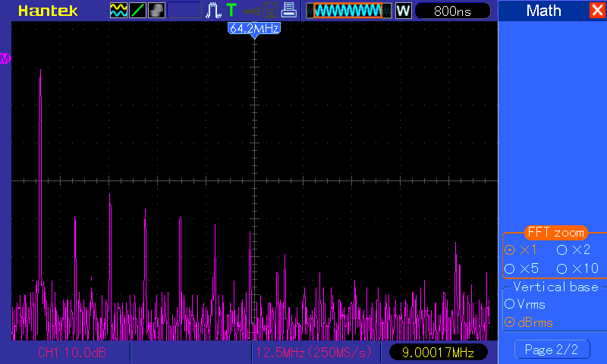Click the CH1 10.0dB readout

coord(72,353)
